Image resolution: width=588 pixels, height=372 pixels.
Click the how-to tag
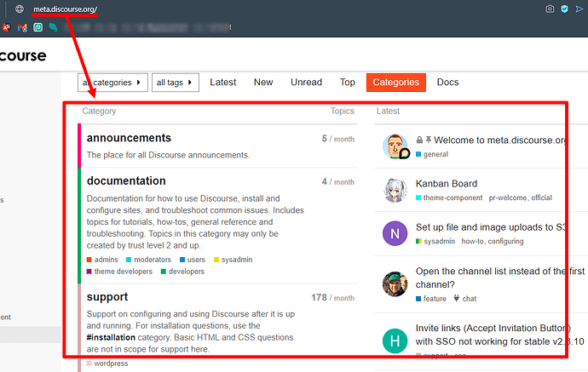coord(472,241)
